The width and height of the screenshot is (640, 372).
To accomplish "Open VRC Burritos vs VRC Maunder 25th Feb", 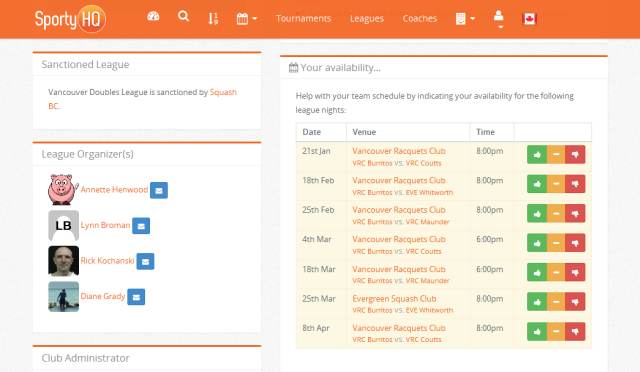I will point(401,222).
